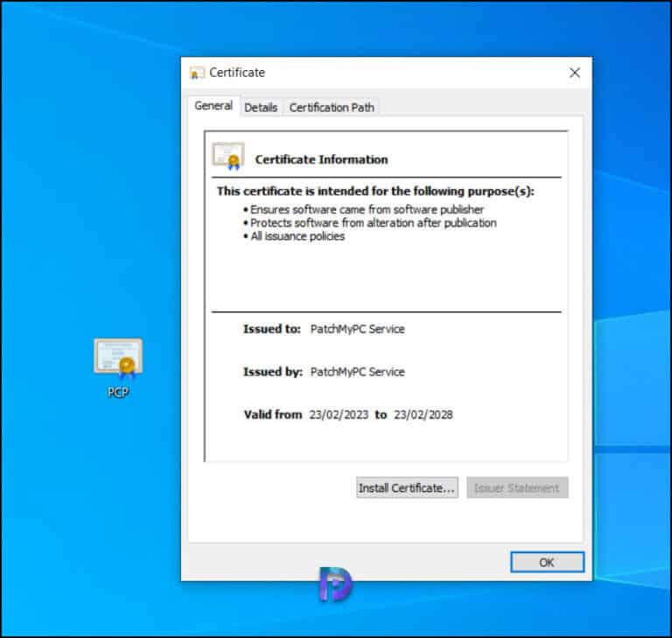Click the intended purposes heading text
This screenshot has height=638, width=672.
tap(375, 192)
